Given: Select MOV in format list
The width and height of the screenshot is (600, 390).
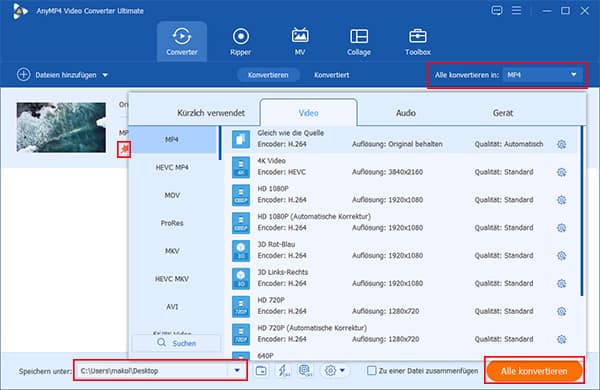Looking at the screenshot, I should click(172, 195).
